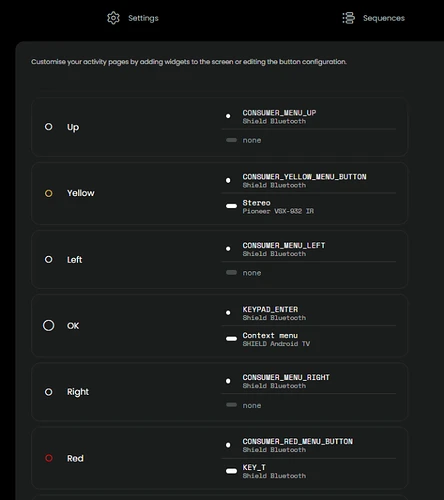Edit the Up long press none entry
The width and height of the screenshot is (444, 500).
coord(309,140)
